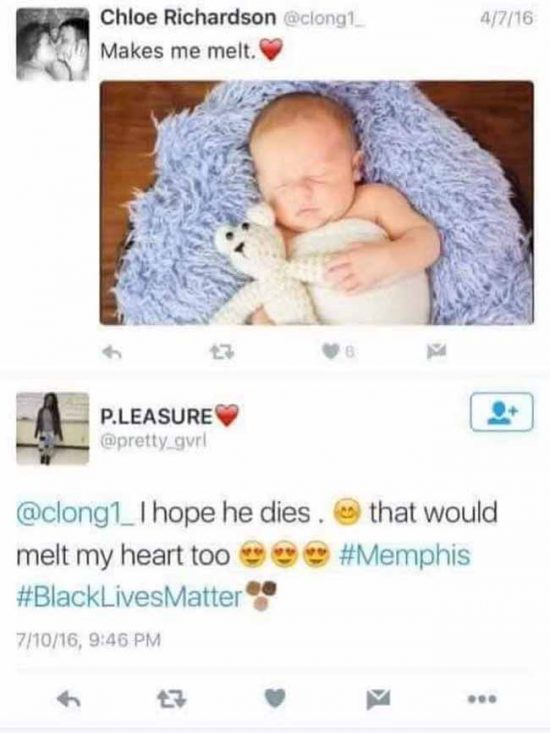The height and width of the screenshot is (733, 550).
Task: Retweet the @pretty_gvrl reply
Action: 172,699
